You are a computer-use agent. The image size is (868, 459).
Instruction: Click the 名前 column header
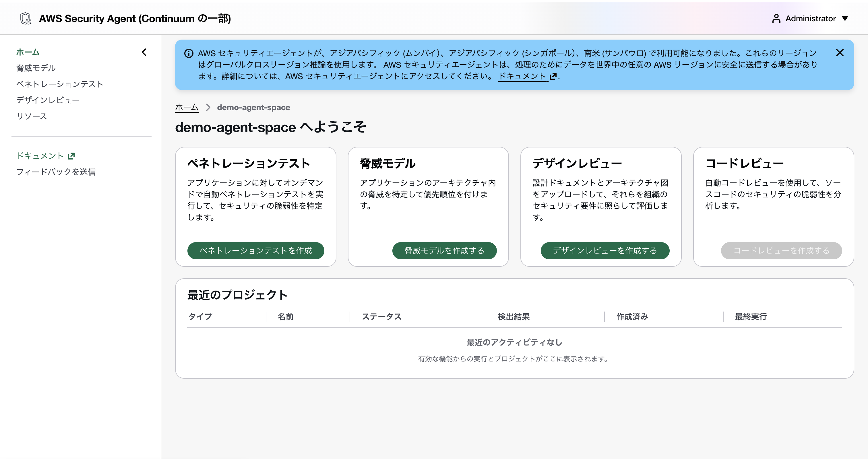pos(286,316)
